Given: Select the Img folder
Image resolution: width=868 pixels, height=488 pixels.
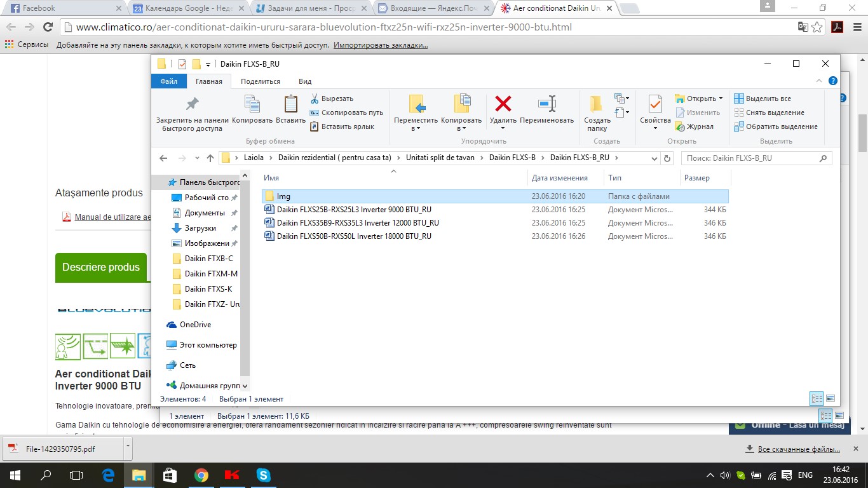Looking at the screenshot, I should pyautogui.click(x=495, y=196).
